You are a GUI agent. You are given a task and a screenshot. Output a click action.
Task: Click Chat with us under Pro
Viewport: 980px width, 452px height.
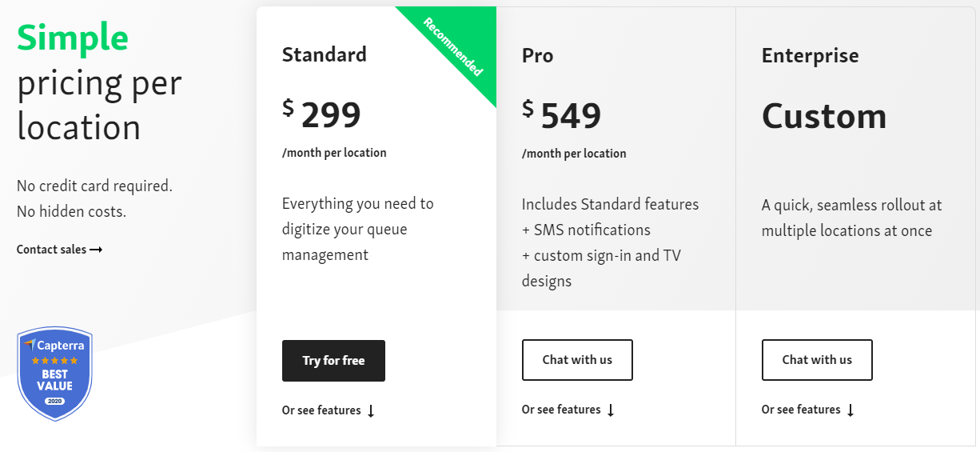tap(577, 360)
